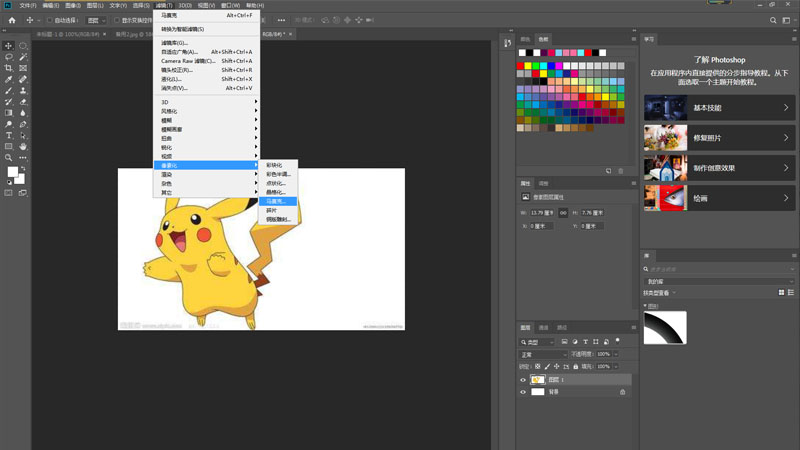Open Swatches panel flyout menu
Screen dimensions: 800x450
(x=634, y=39)
